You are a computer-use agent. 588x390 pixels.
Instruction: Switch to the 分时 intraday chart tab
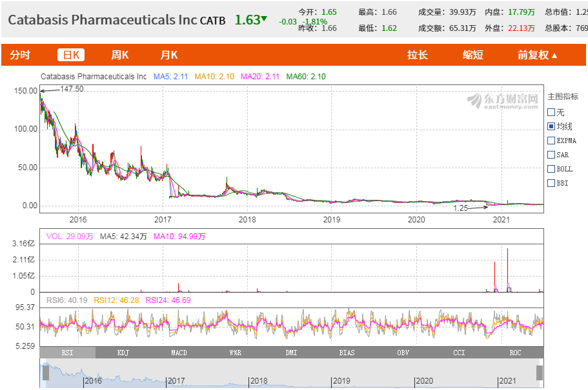point(20,55)
